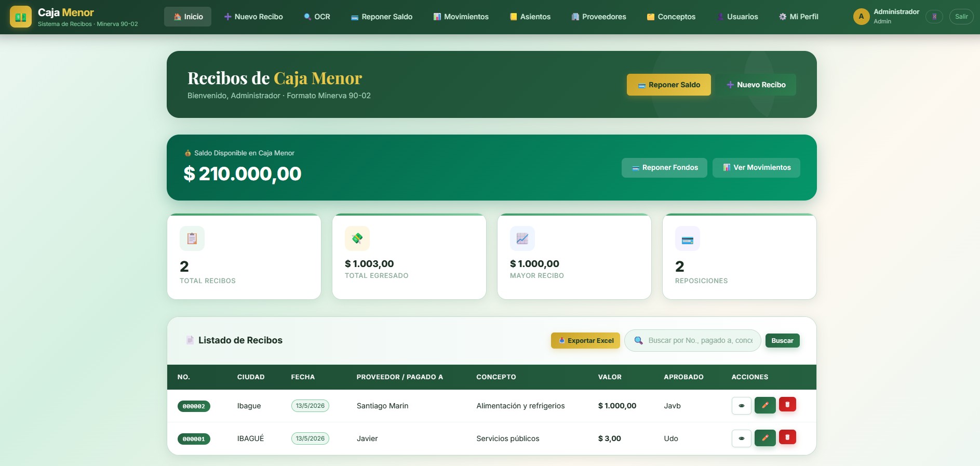The image size is (980, 466).
Task: Click approver name Javb
Action: pos(672,406)
